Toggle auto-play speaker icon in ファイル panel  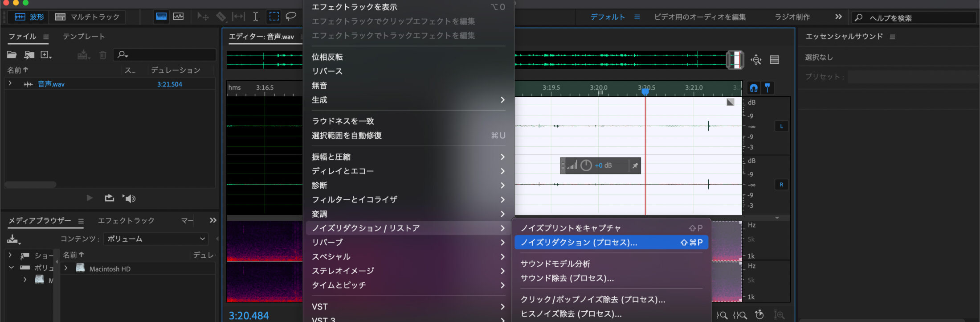coord(129,198)
